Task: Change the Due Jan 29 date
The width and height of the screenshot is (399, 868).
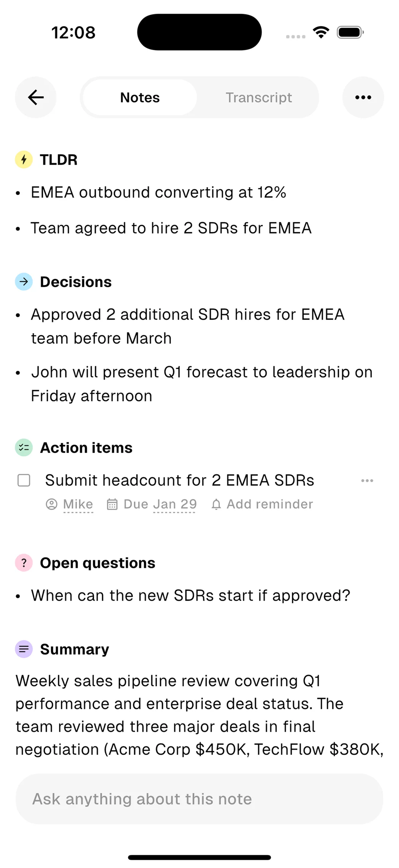Action: point(160,504)
